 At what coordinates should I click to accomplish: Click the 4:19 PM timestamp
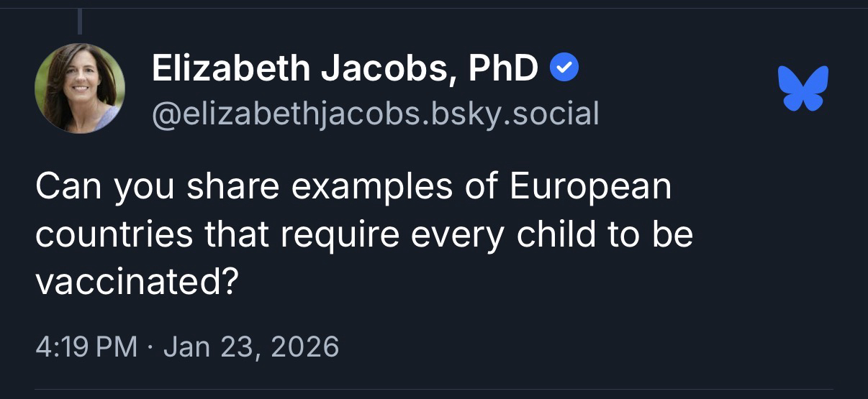[x=86, y=347]
